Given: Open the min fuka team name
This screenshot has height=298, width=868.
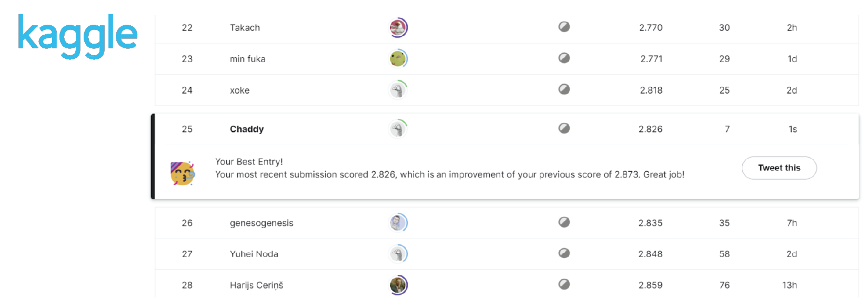Looking at the screenshot, I should (247, 59).
